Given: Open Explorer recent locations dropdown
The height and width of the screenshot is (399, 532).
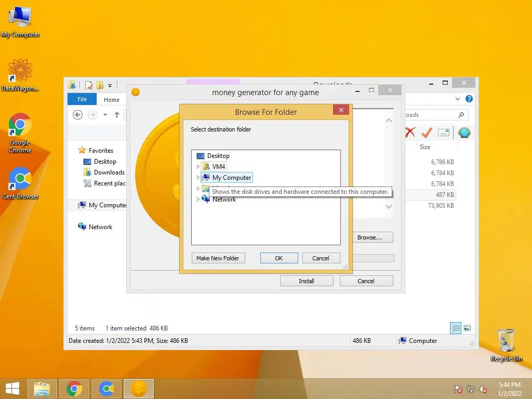Looking at the screenshot, I should click(x=105, y=115).
